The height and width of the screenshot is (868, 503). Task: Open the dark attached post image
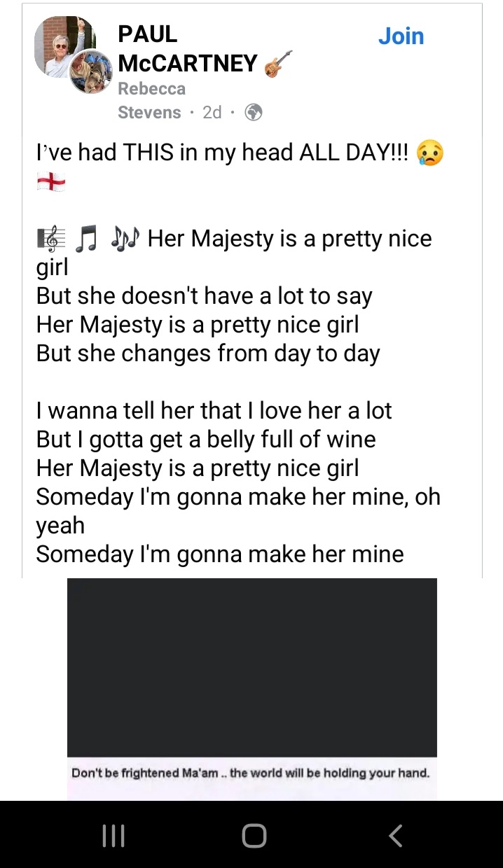pyautogui.click(x=251, y=666)
